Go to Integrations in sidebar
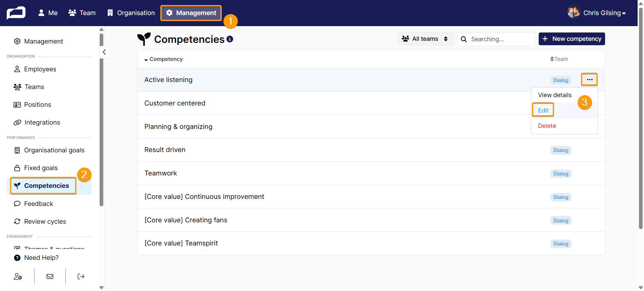 [x=37, y=122]
